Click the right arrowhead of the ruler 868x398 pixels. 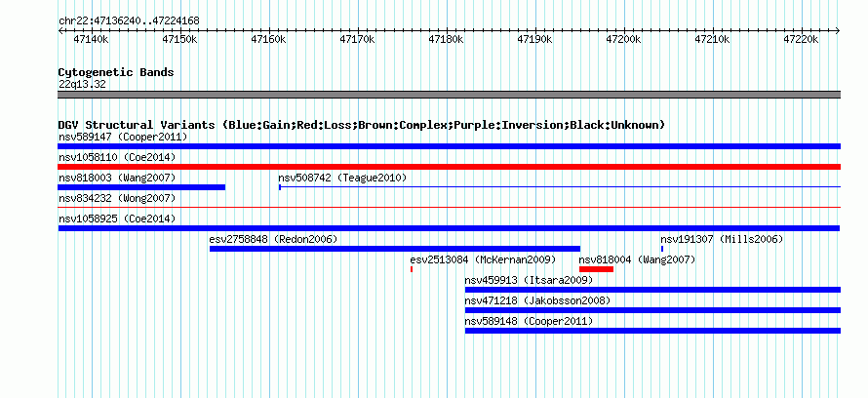click(x=838, y=31)
